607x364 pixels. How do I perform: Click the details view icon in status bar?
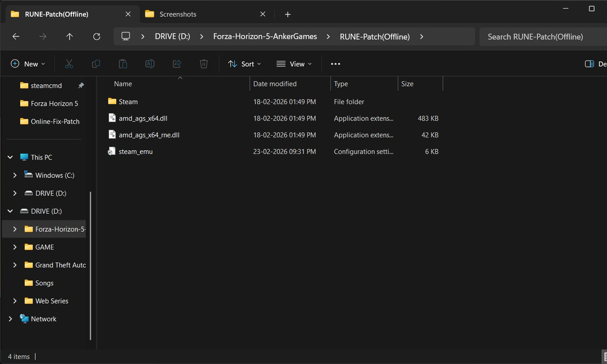[x=605, y=356]
